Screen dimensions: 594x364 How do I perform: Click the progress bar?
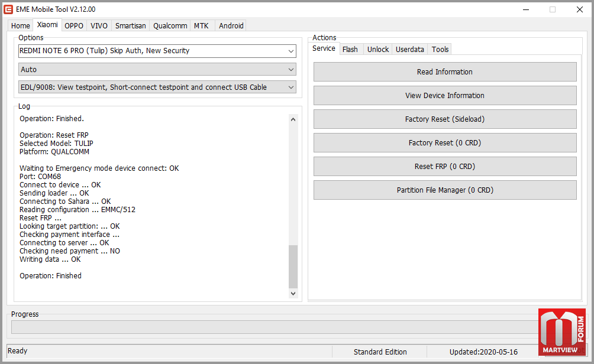pyautogui.click(x=275, y=327)
